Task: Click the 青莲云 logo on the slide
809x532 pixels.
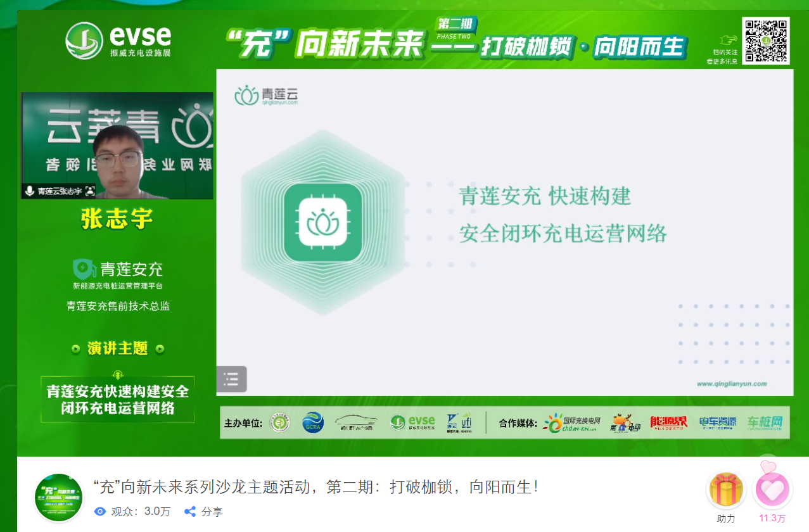Action: pos(266,96)
